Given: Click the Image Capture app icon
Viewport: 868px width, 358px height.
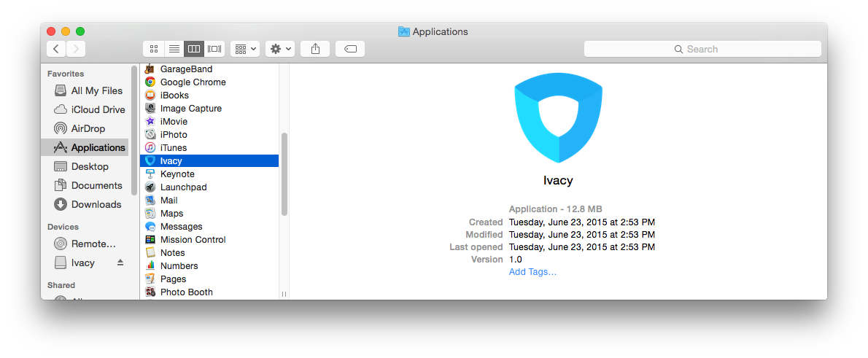Looking at the screenshot, I should tap(150, 109).
